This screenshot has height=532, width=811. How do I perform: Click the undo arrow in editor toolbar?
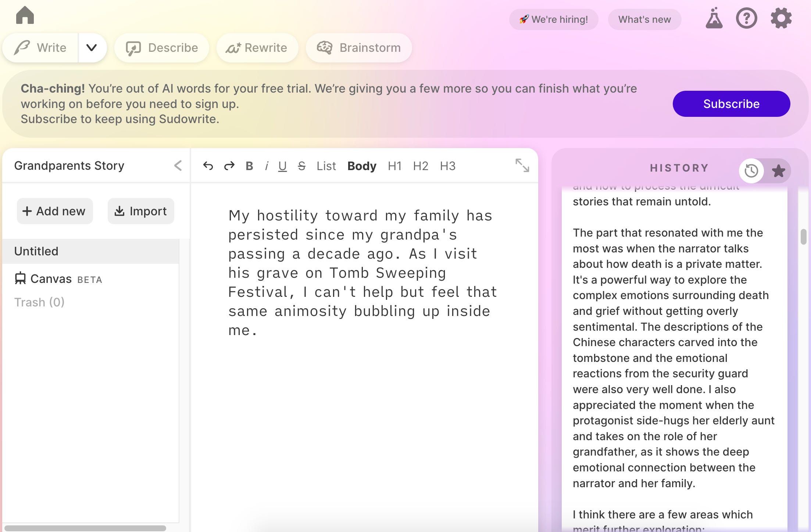tap(208, 166)
